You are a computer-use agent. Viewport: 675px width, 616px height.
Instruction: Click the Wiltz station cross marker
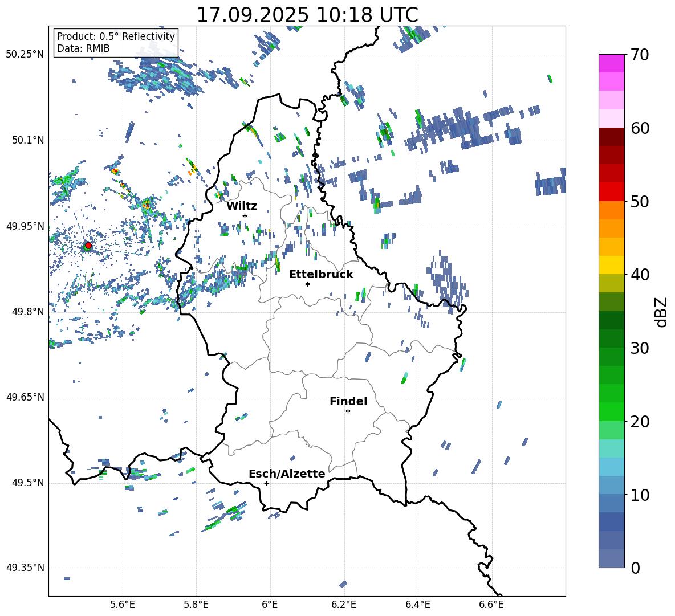[245, 215]
